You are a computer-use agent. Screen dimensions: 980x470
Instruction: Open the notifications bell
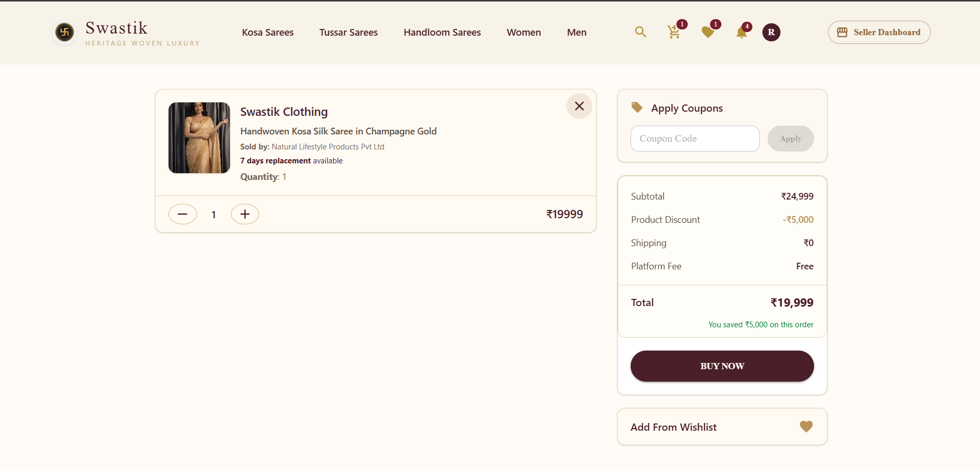[x=741, y=32]
